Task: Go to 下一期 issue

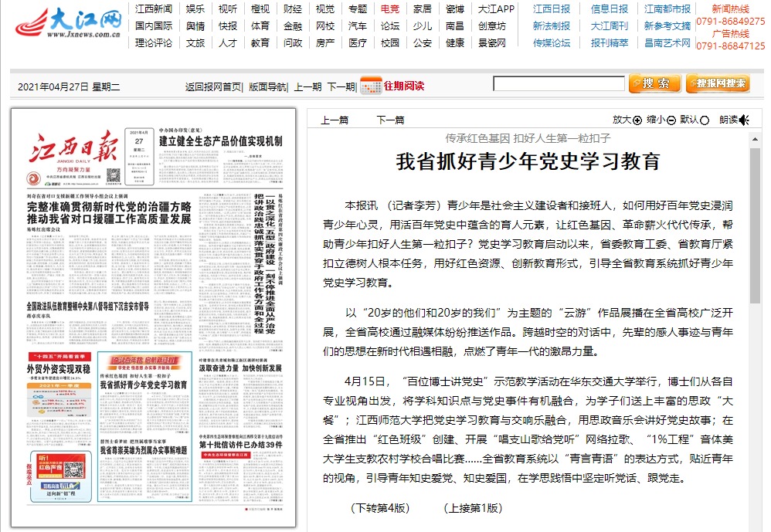Action: [x=340, y=87]
